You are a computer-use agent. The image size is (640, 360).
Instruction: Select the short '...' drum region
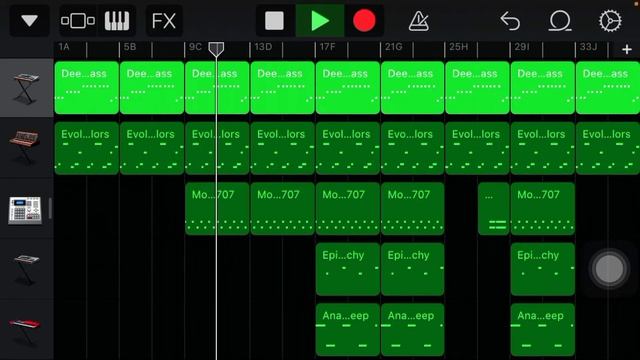[493, 208]
